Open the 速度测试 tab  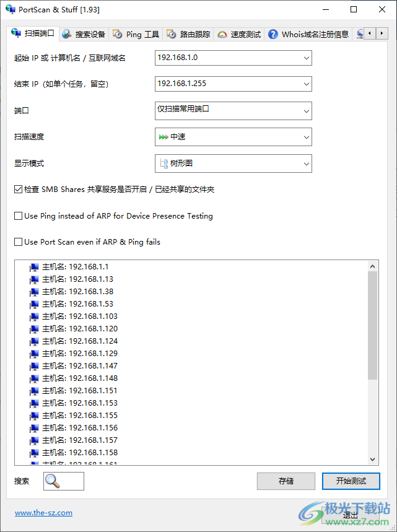tap(239, 34)
